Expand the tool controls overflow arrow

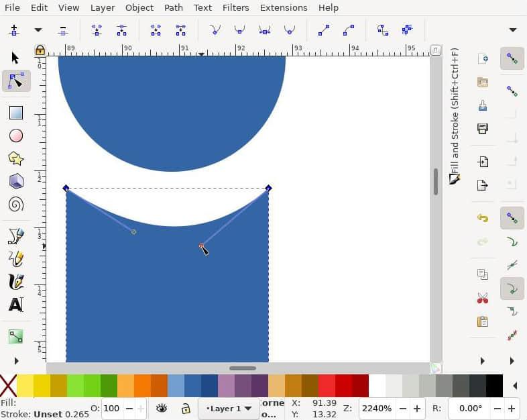point(513,30)
